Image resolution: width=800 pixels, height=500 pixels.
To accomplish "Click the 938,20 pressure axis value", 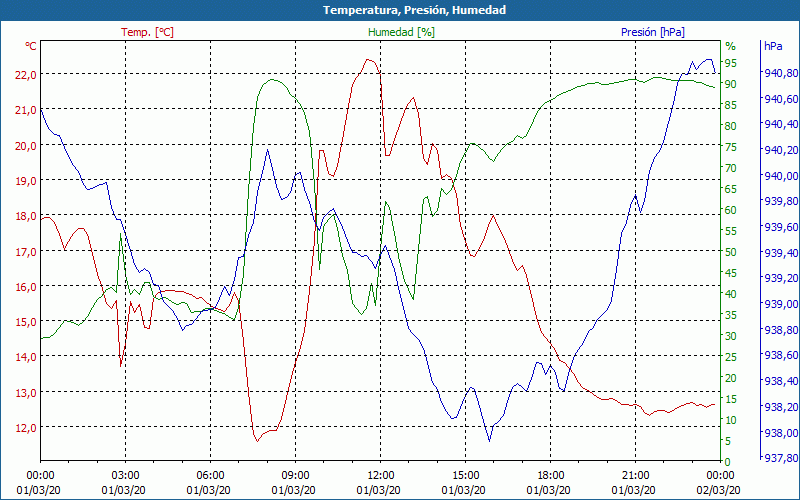I will (x=781, y=407).
